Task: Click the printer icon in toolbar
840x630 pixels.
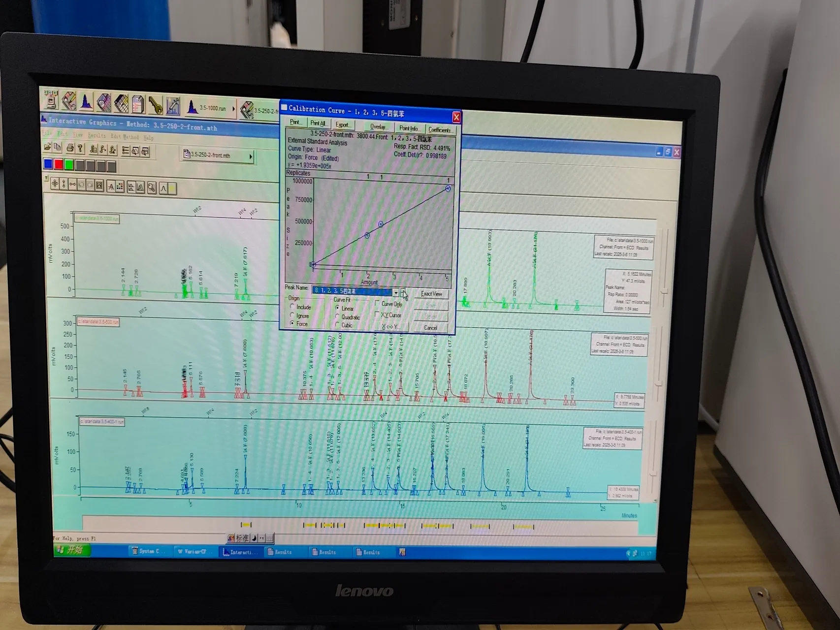Action: pos(70,148)
